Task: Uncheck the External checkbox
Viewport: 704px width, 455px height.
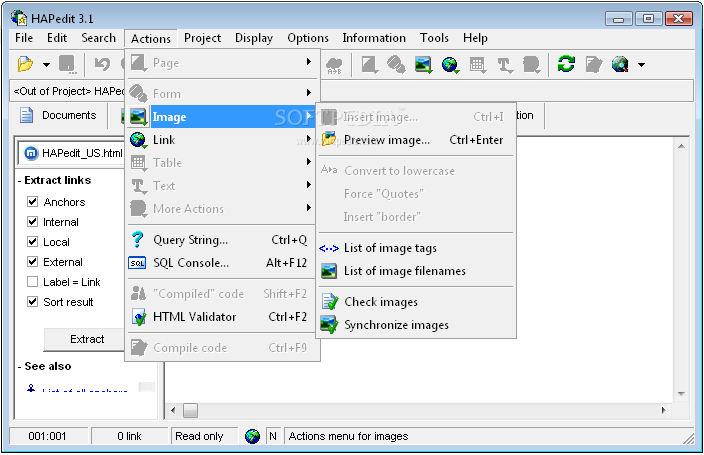Action: (32, 261)
